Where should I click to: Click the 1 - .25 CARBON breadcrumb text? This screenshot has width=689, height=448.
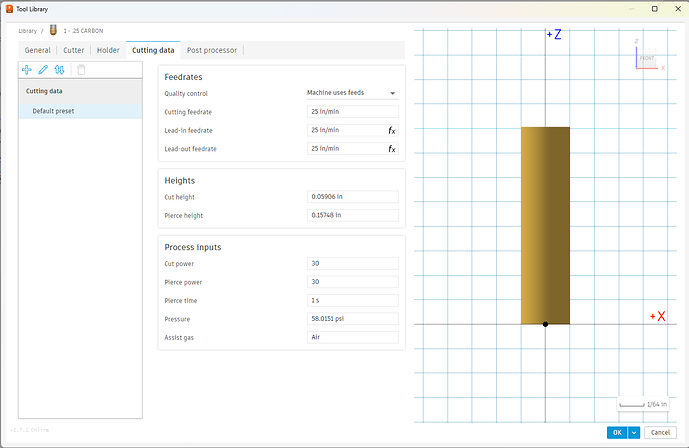[83, 31]
